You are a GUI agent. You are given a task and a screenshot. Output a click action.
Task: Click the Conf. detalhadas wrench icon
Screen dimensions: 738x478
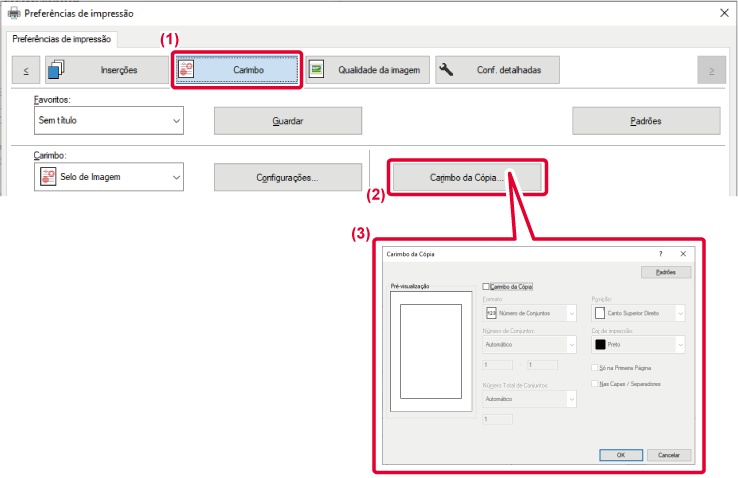(447, 70)
